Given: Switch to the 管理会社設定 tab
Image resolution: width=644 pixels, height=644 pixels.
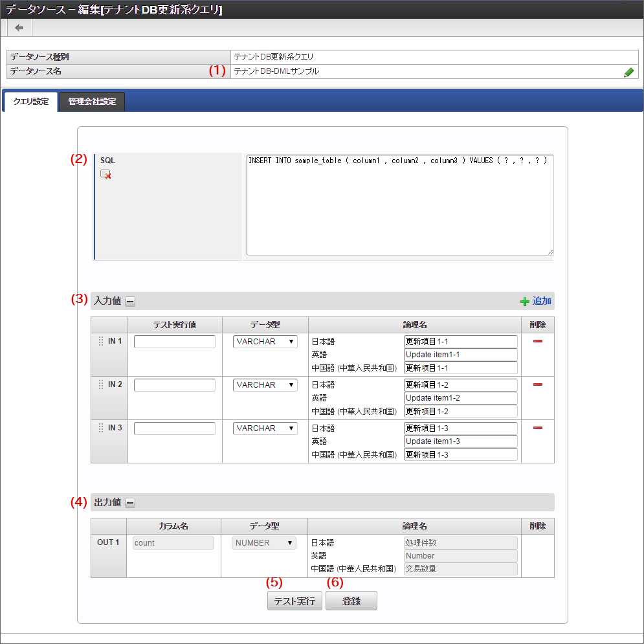Looking at the screenshot, I should point(92,102).
